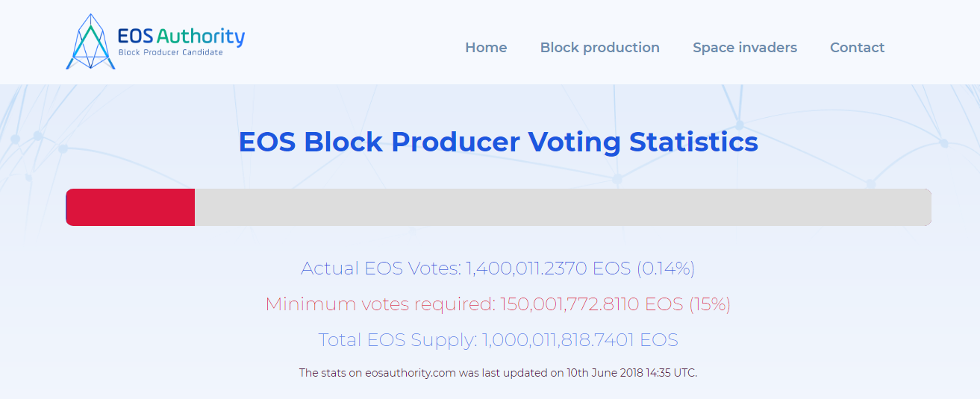Select Contact in the top navigation
The width and height of the screenshot is (980, 399).
click(857, 48)
